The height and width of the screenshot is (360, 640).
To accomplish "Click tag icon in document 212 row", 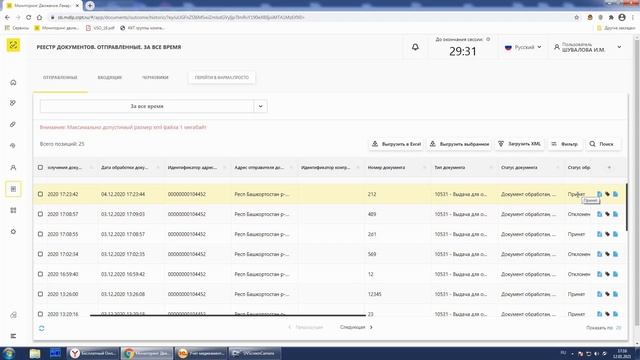I will (x=607, y=194).
